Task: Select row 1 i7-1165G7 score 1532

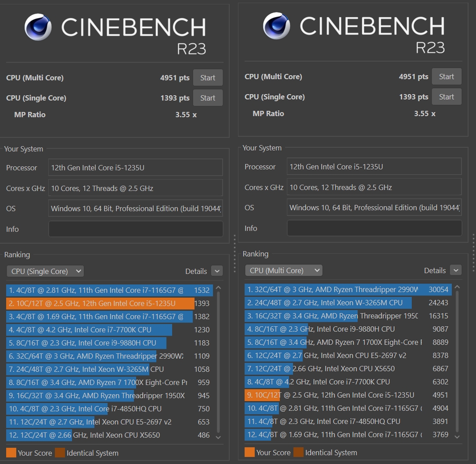Action: [x=109, y=290]
